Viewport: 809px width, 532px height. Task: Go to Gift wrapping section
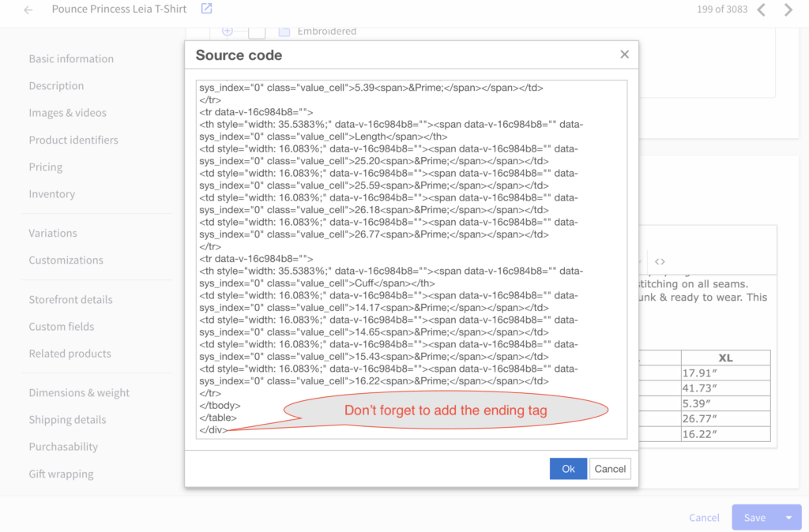click(x=61, y=474)
